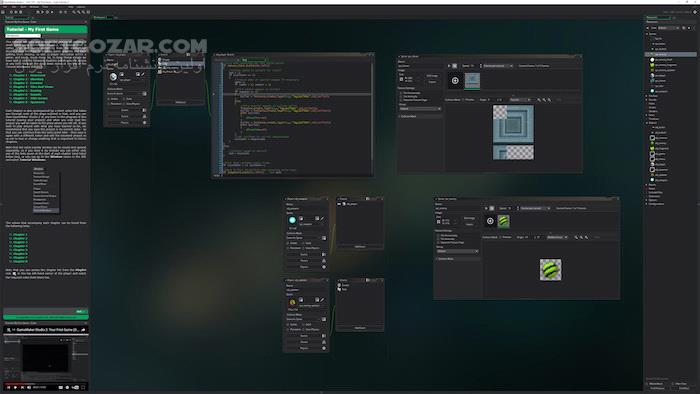The image size is (700, 394).
Task: Play sprite animation in the upper sprite editor
Action: pyautogui.click(x=449, y=66)
